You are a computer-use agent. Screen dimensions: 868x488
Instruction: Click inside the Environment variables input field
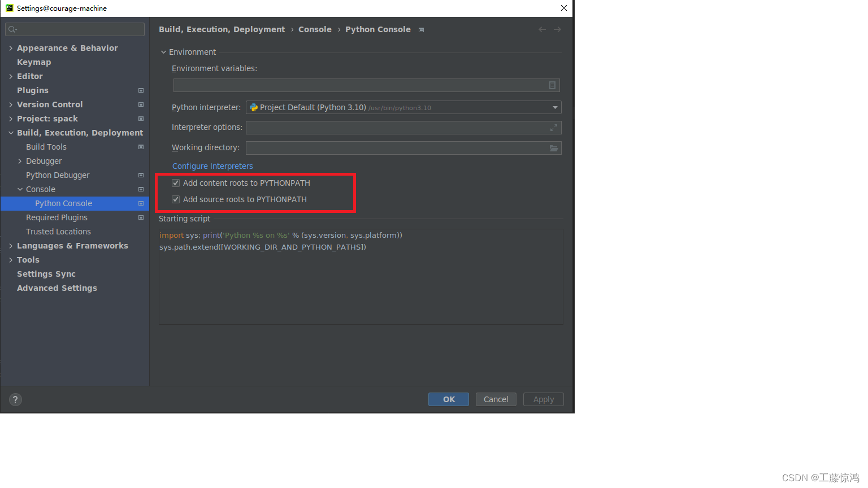[x=362, y=85]
